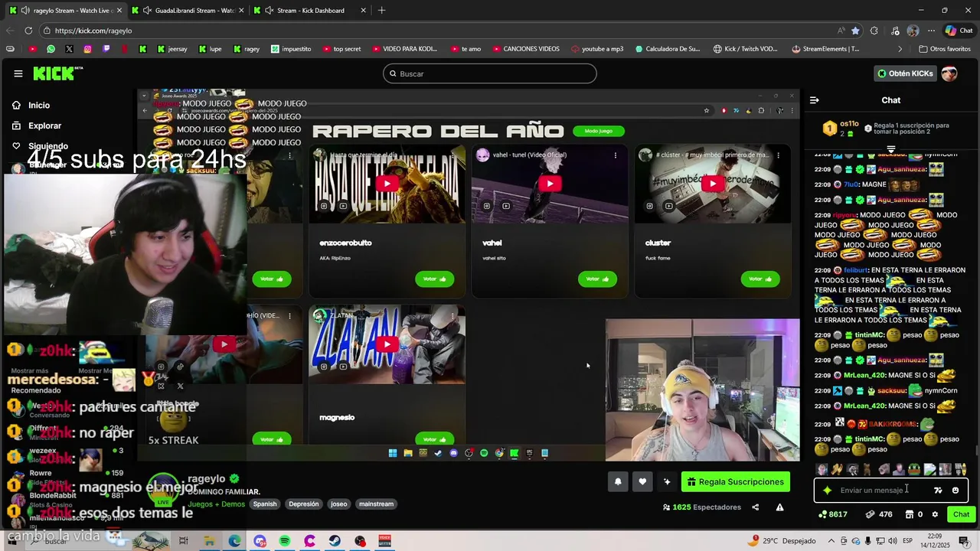Open the WhatsApp bookmark icon
This screenshot has width=980, height=551.
pyautogui.click(x=51, y=49)
